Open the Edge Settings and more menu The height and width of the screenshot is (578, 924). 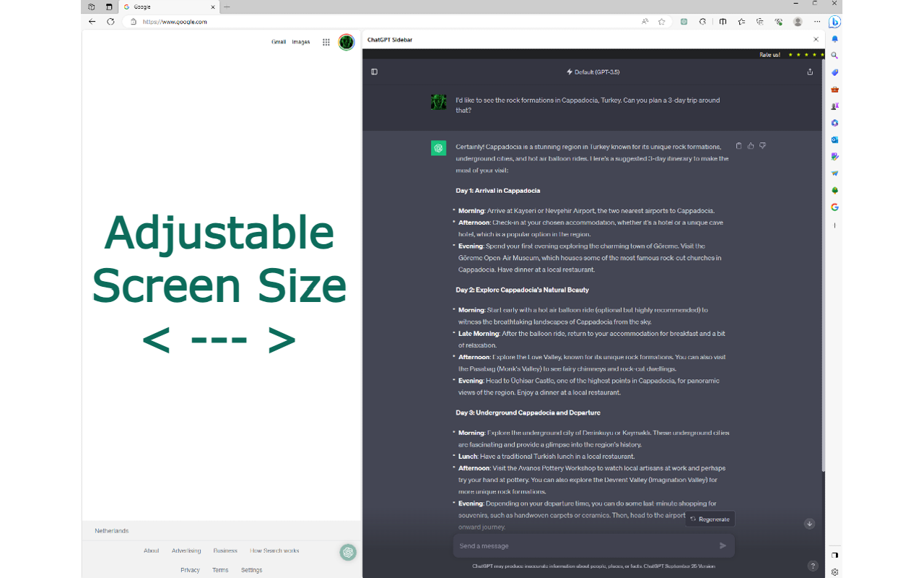[817, 22]
